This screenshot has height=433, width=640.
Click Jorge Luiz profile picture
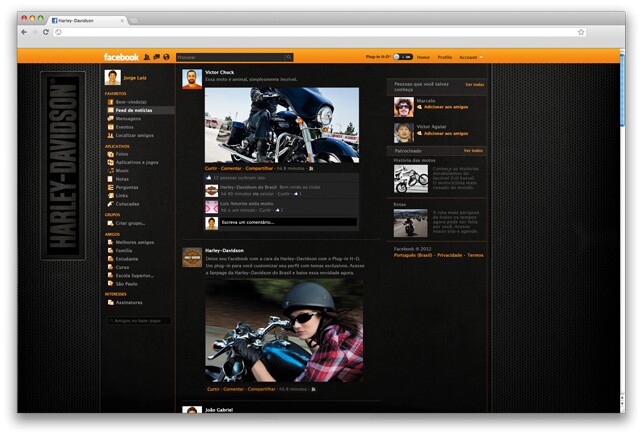coord(113,78)
